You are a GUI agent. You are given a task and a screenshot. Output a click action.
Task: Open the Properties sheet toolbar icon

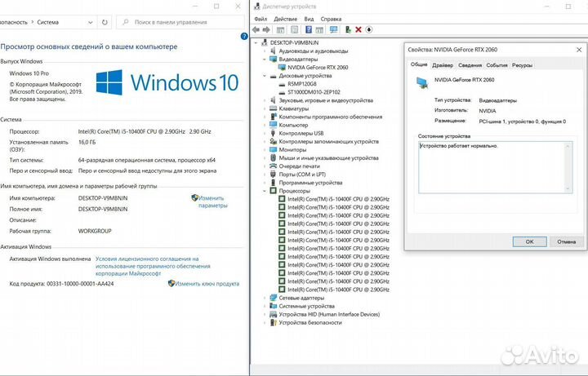click(x=295, y=29)
